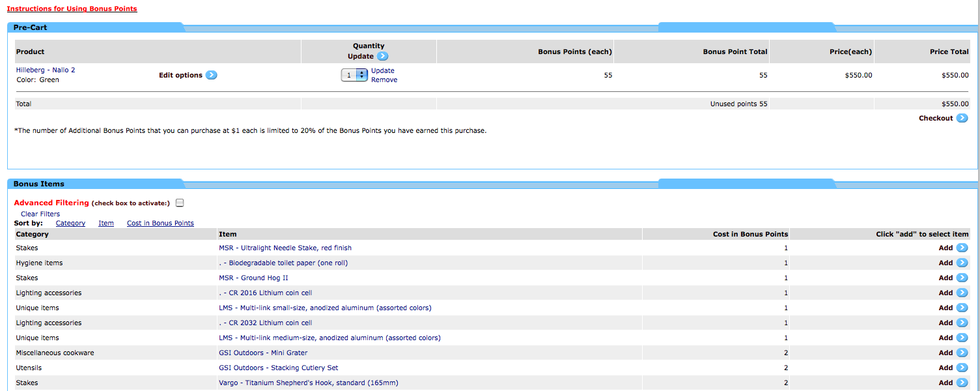
Task: Sort bonus items by Item
Action: point(106,223)
